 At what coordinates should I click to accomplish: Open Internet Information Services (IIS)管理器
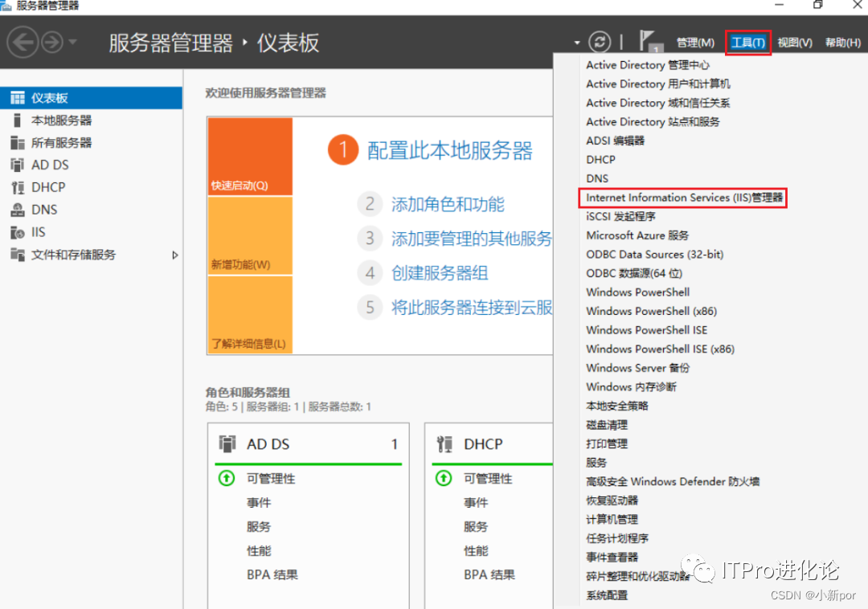(684, 198)
